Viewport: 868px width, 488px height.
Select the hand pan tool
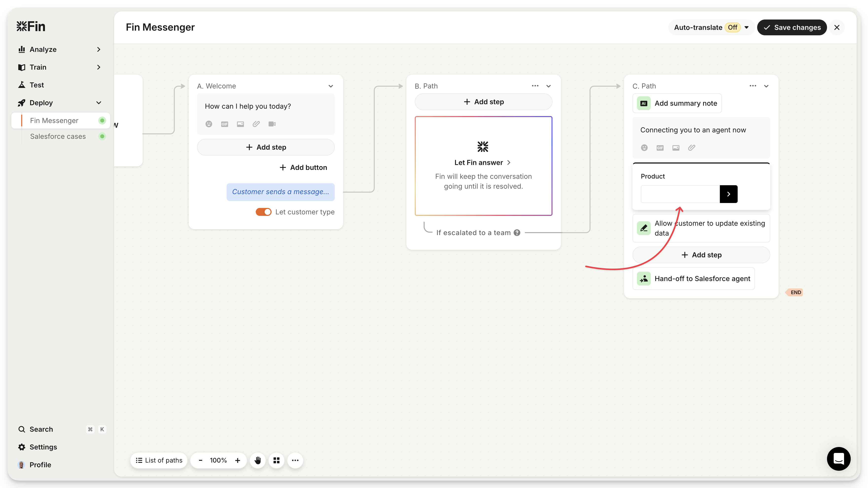(258, 460)
